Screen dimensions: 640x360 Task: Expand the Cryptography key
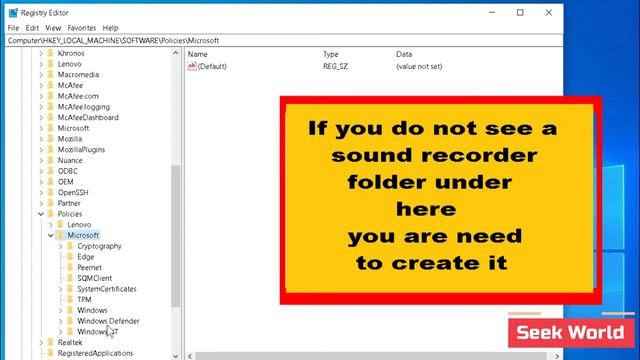60,246
